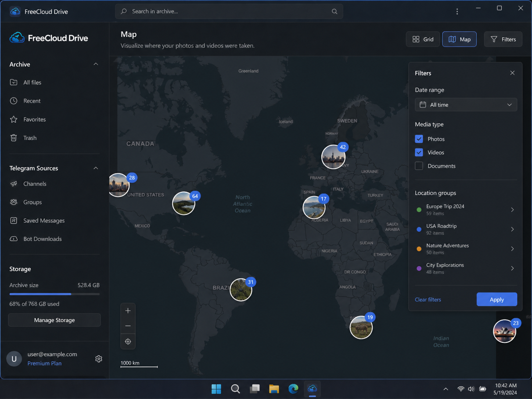The width and height of the screenshot is (532, 399).
Task: Click orange dot for Nature Adventures
Action: (419, 249)
